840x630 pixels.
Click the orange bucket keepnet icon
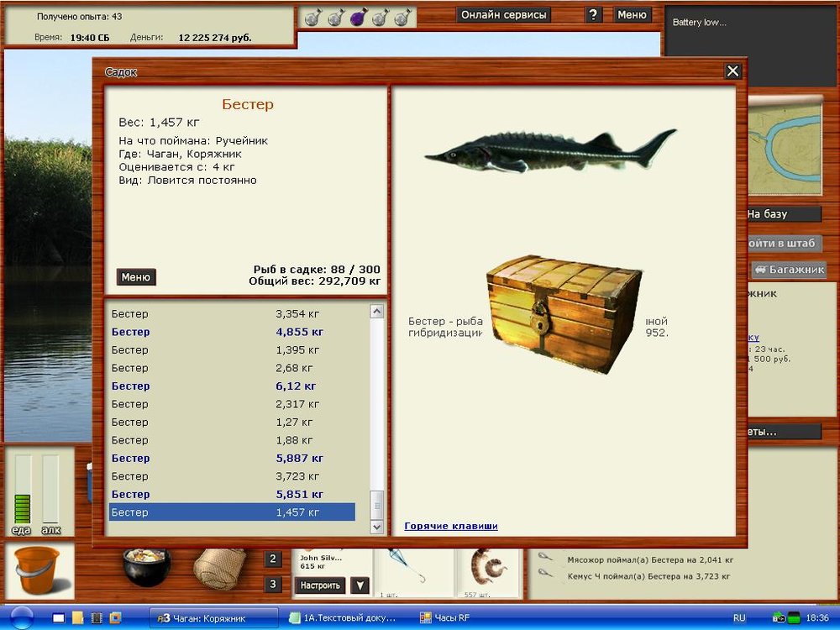point(38,570)
